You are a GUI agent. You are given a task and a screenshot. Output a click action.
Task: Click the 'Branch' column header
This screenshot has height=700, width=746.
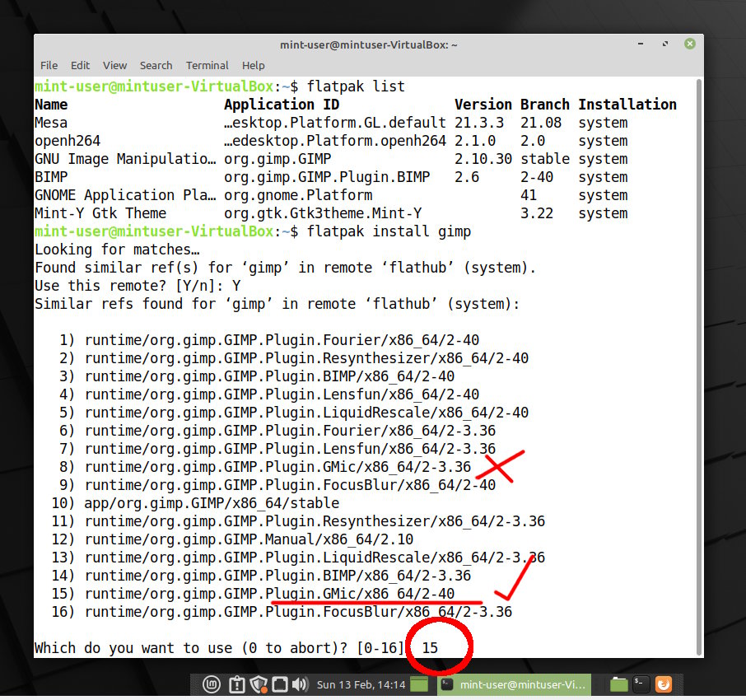point(545,105)
